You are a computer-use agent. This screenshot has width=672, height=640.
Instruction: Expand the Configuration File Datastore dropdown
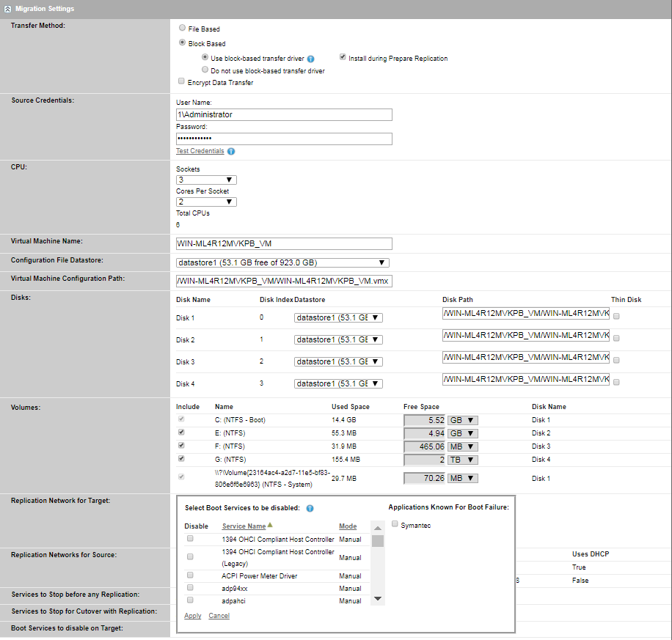click(x=282, y=262)
